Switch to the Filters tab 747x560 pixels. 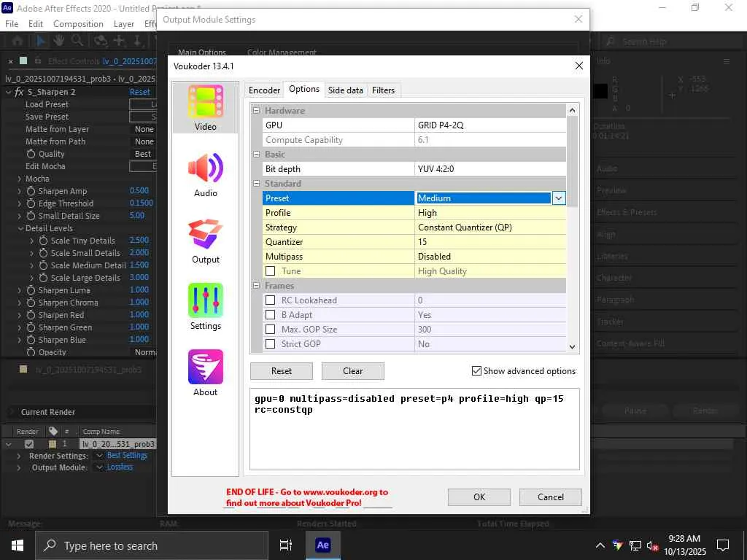coord(383,90)
